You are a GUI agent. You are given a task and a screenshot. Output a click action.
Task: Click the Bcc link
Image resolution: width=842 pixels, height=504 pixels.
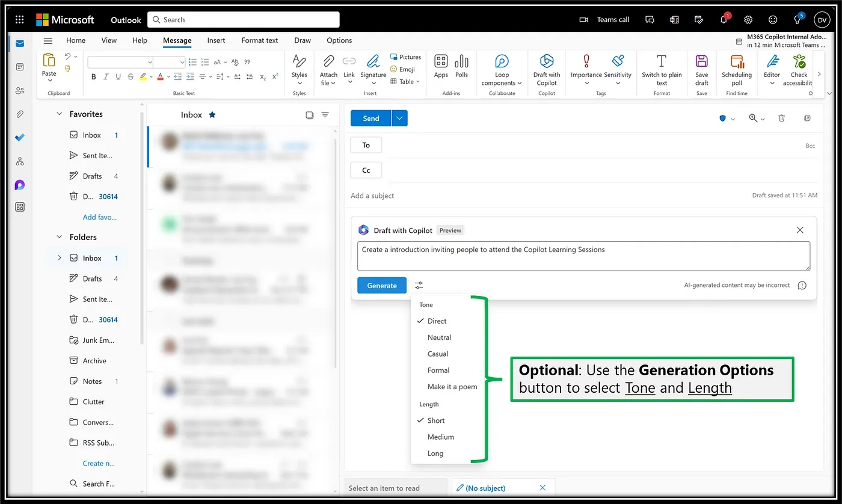[810, 146]
